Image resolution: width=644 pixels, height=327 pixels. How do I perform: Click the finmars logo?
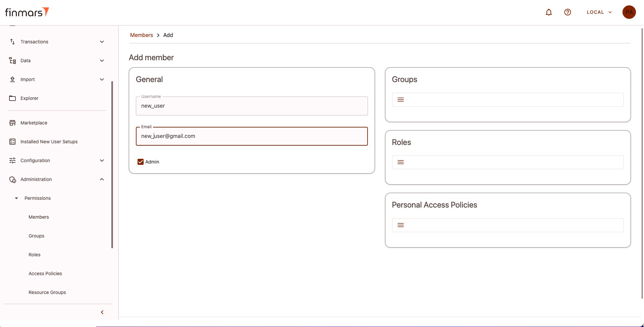[27, 12]
